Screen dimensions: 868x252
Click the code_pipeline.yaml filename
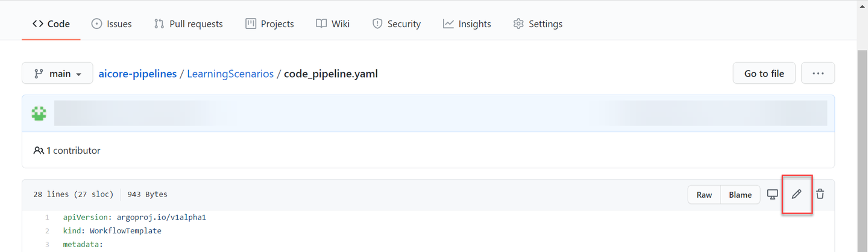(x=331, y=74)
